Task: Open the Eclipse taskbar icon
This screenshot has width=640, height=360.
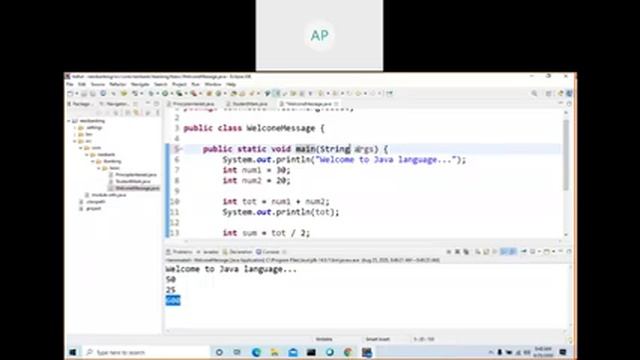Action: (x=367, y=352)
